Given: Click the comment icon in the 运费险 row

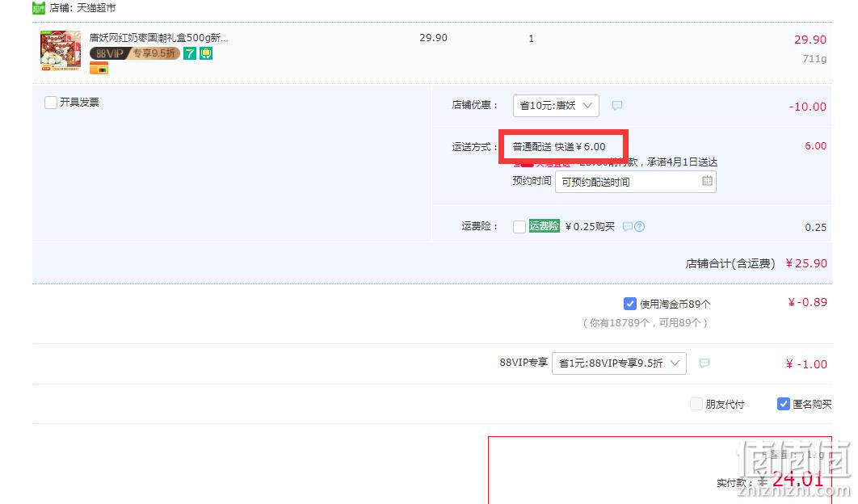Looking at the screenshot, I should [627, 226].
